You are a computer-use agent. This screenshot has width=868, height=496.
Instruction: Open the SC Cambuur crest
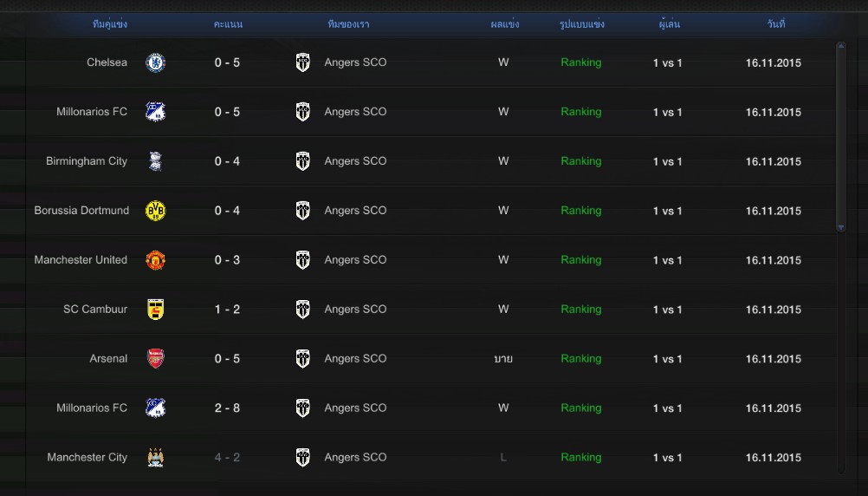pyautogui.click(x=155, y=310)
